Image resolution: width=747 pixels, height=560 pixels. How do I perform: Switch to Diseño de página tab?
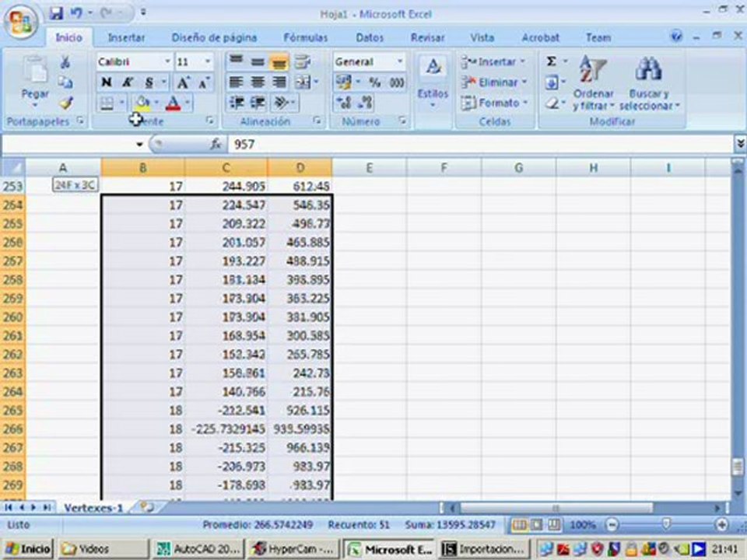tap(214, 37)
